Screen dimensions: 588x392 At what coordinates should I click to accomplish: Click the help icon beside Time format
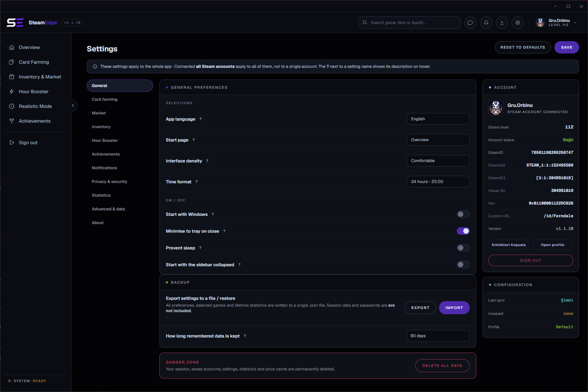[x=197, y=182]
